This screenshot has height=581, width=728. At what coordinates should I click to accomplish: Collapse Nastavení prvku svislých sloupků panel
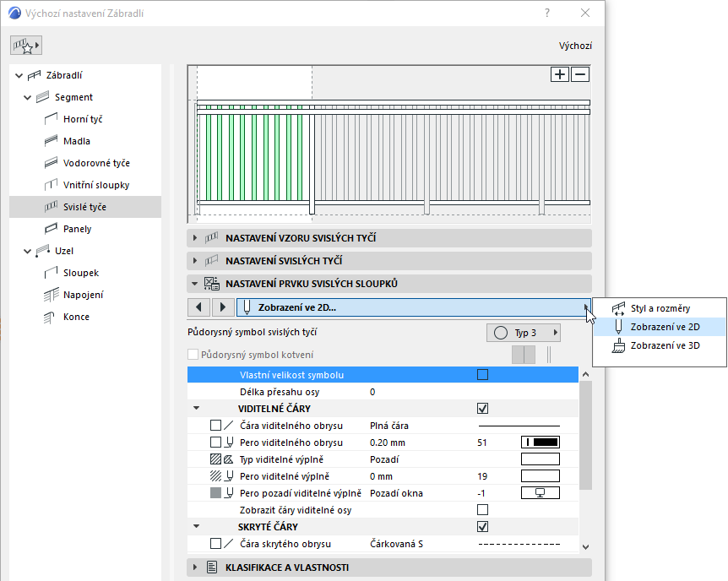[x=195, y=284]
